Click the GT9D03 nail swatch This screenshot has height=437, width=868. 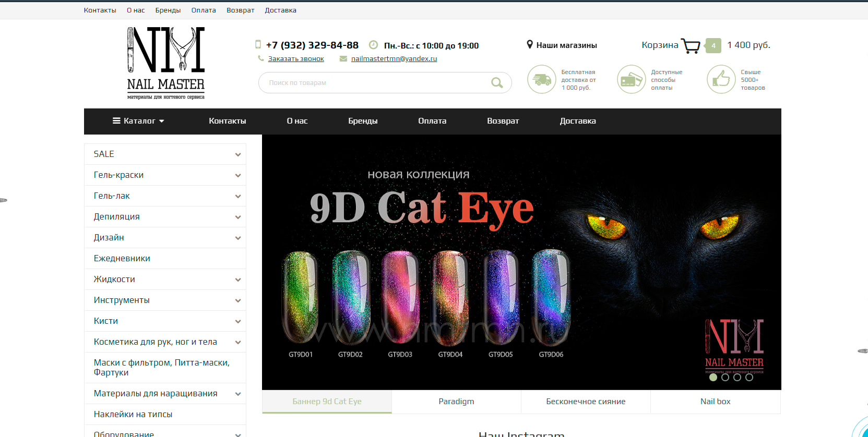(x=400, y=297)
